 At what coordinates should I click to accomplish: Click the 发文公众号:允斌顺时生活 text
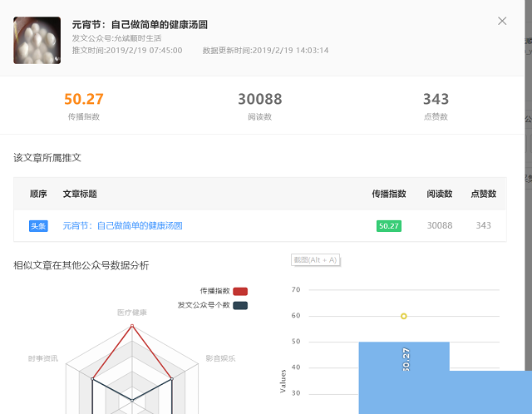coord(116,38)
